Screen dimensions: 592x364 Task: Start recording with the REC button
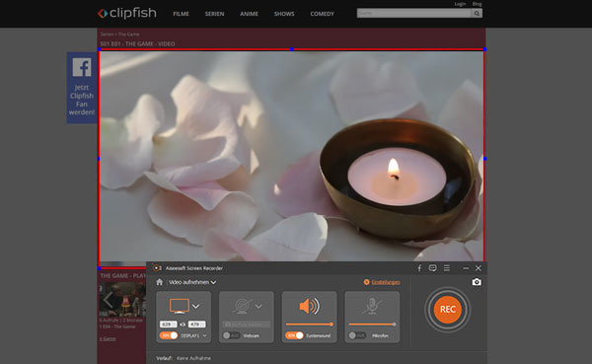pos(447,309)
